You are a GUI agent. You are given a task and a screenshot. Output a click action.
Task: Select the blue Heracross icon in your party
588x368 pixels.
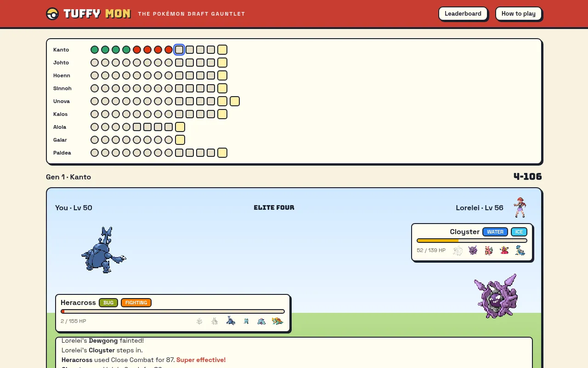point(231,321)
